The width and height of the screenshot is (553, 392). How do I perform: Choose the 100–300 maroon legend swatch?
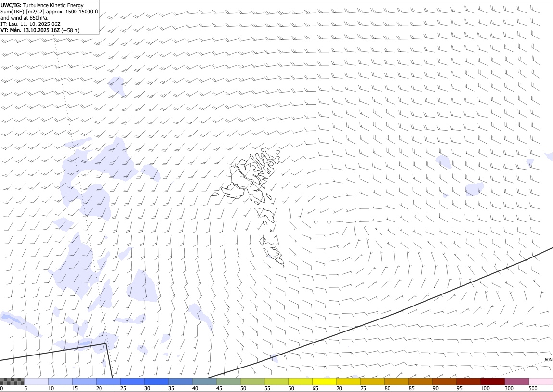493,381
